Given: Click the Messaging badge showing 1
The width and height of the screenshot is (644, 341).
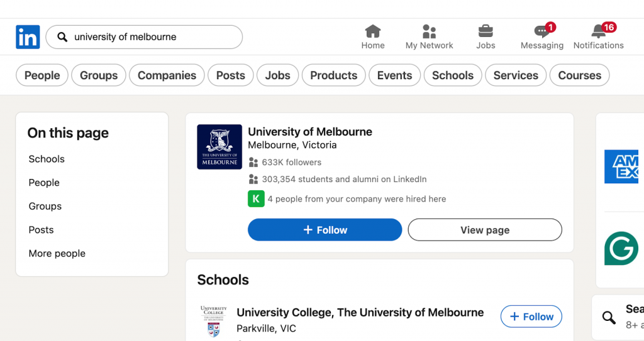Looking at the screenshot, I should 550,27.
